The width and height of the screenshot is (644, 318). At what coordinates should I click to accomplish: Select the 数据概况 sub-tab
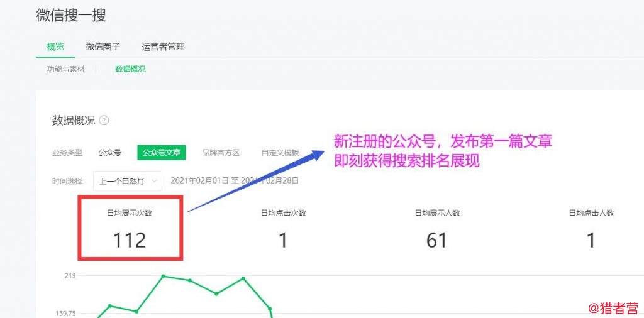[130, 69]
